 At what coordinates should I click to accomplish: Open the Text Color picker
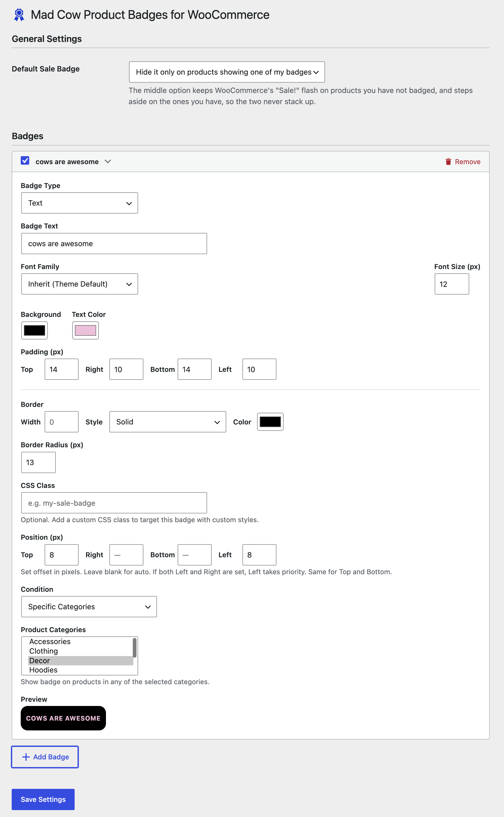pyautogui.click(x=85, y=330)
